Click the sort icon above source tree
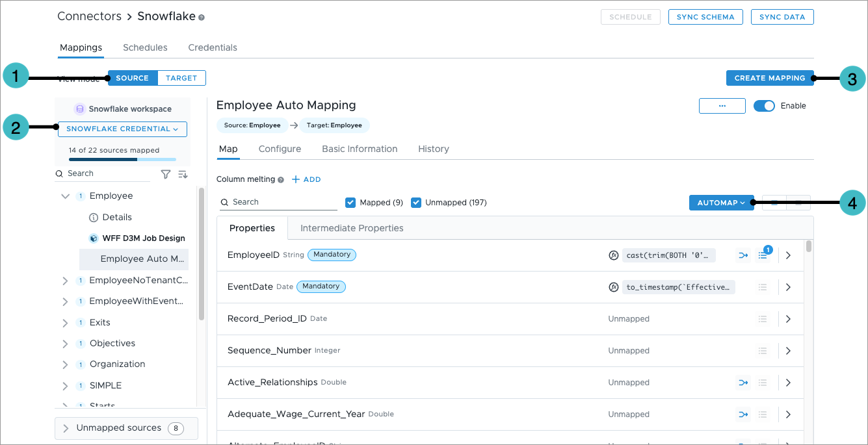 [x=183, y=174]
